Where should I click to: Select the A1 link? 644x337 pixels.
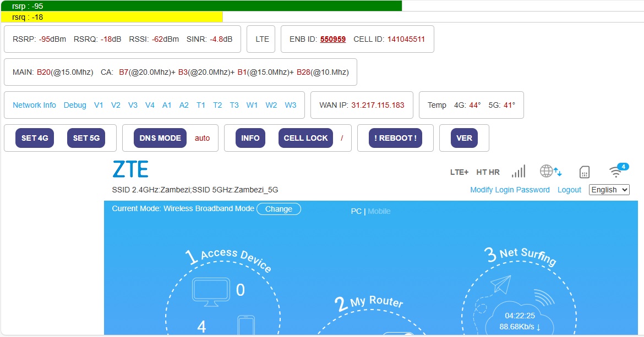point(167,105)
